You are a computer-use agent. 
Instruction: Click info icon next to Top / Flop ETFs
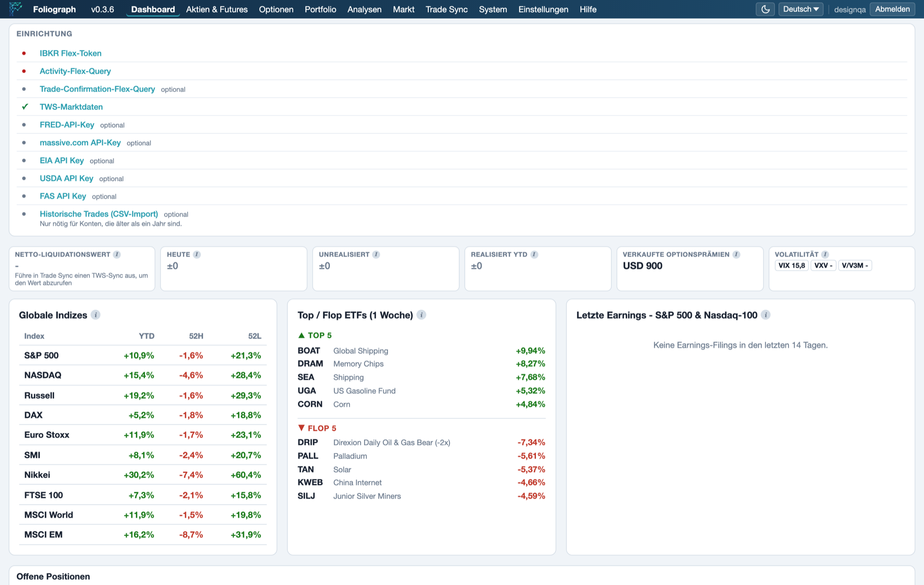click(x=421, y=315)
